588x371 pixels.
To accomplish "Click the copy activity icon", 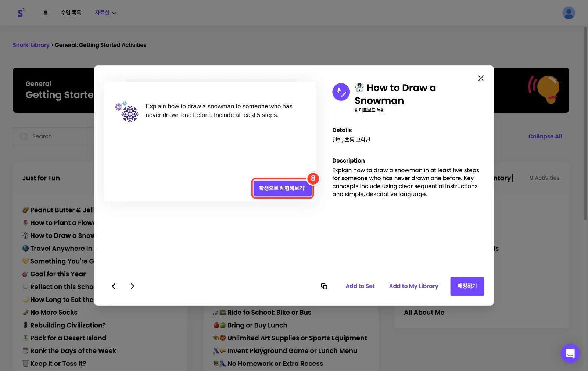I will click(324, 286).
